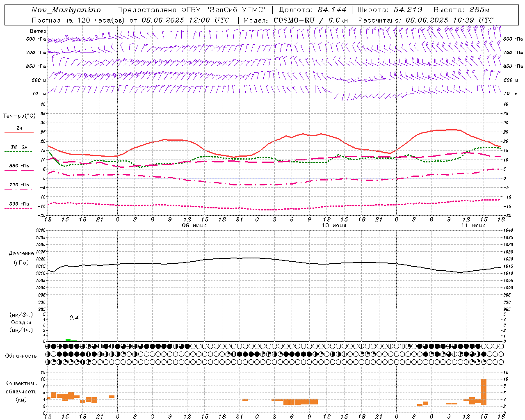The image size is (525, 420).
Task: Select the Прогноз на 120 часа(ов) header text
Action: click(x=79, y=20)
